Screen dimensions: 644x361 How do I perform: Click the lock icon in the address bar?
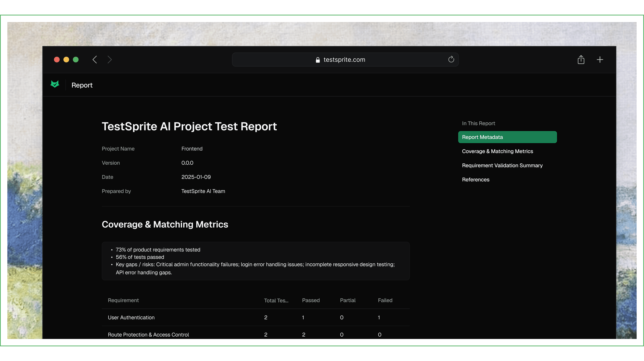coord(318,60)
